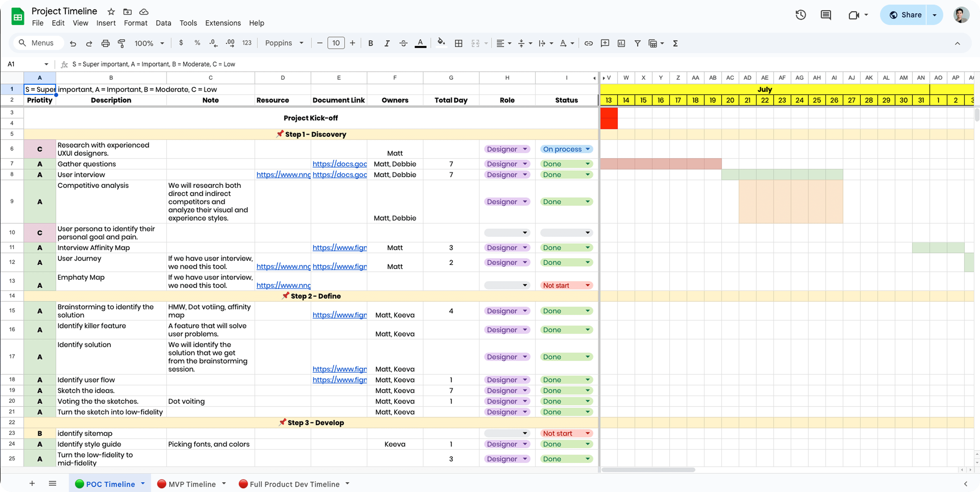Open On process status dropdown
The image size is (980, 492).
pos(566,149)
